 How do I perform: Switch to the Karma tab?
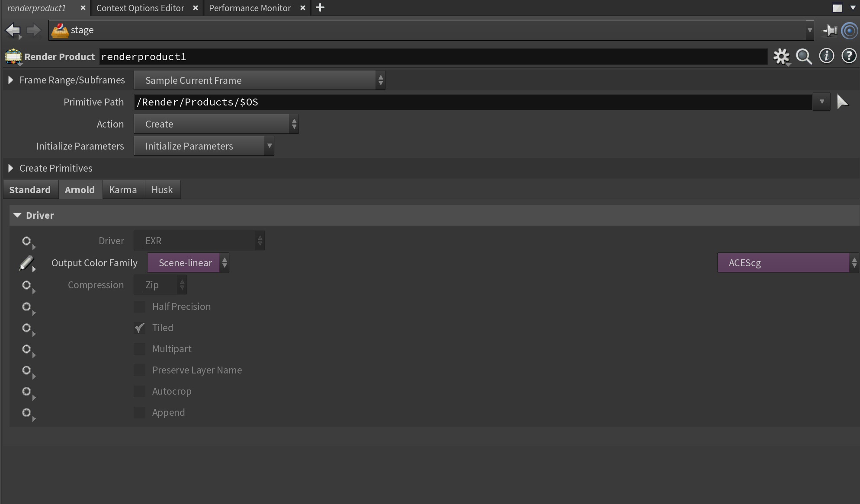pos(123,190)
